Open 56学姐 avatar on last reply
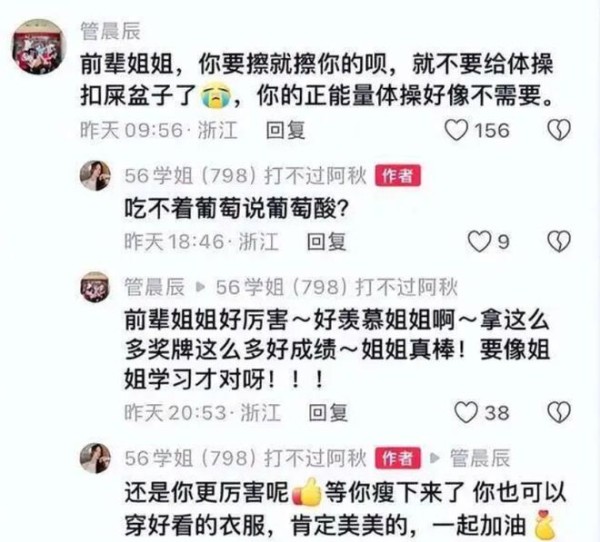 pyautogui.click(x=95, y=458)
